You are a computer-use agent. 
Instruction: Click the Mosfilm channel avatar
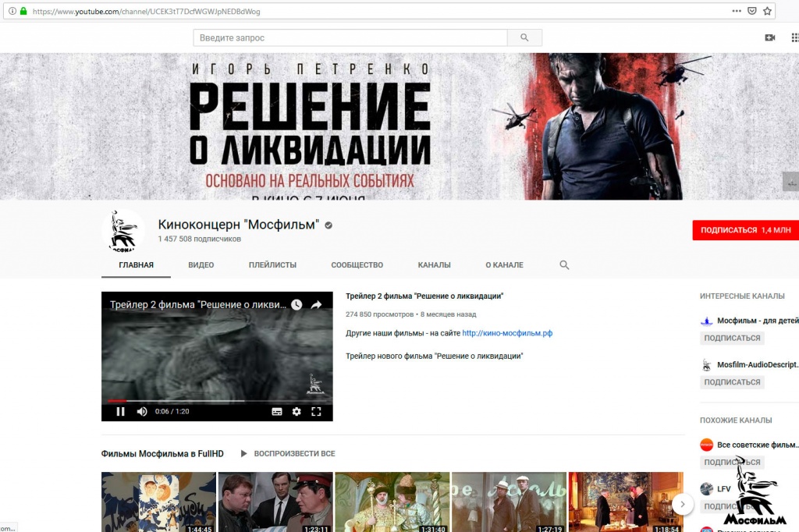tap(123, 231)
